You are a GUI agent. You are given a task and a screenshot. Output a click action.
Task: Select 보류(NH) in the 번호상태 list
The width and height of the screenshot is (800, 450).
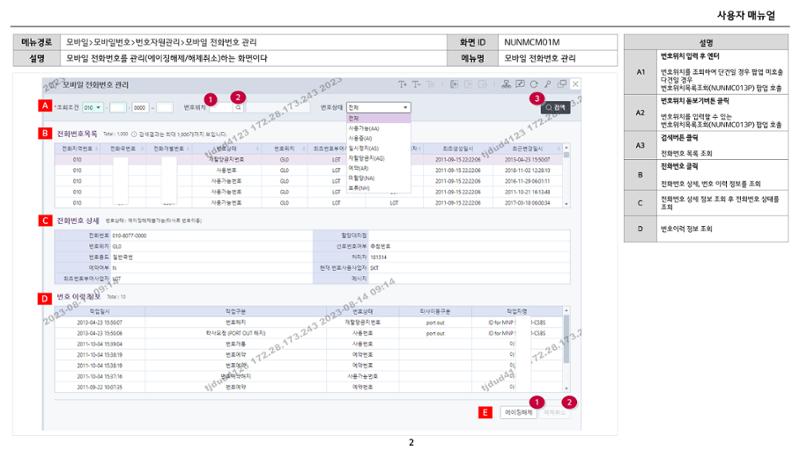tap(378, 188)
